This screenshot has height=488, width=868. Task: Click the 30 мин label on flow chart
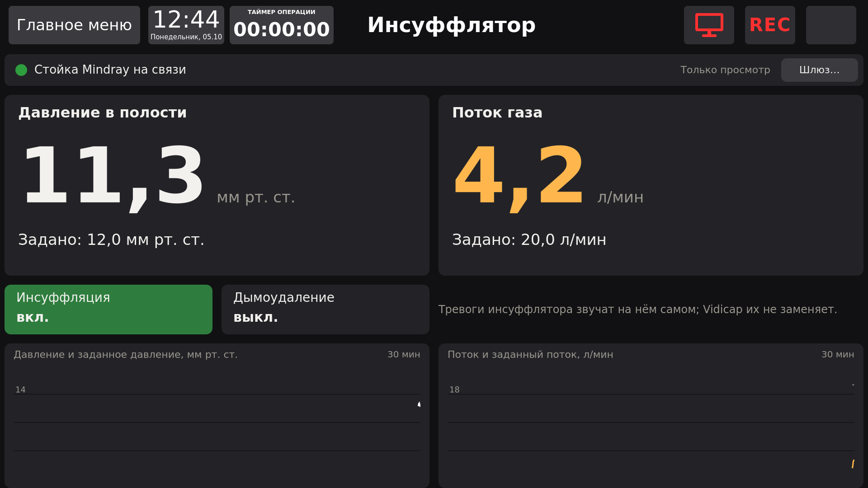coord(838,355)
